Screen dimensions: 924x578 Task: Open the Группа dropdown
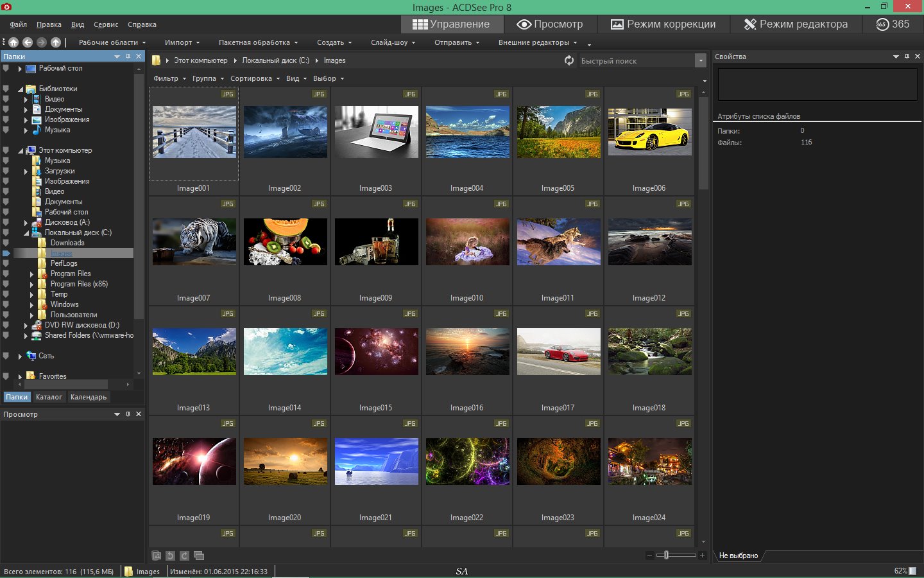[209, 78]
